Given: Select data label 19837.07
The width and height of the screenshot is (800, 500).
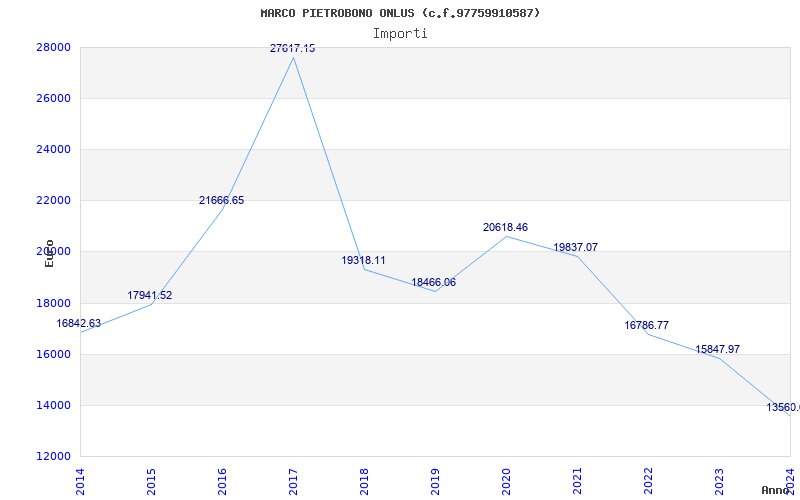Looking at the screenshot, I should click(576, 247).
